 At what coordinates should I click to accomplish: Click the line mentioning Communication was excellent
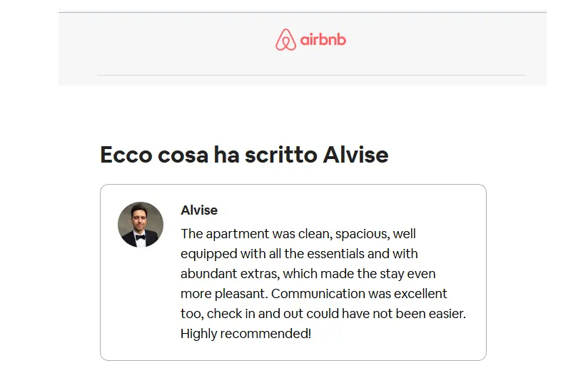(314, 293)
